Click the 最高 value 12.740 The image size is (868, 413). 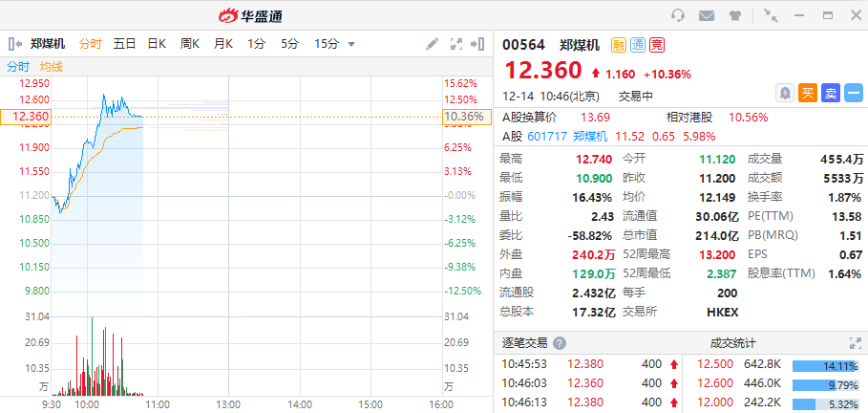[x=594, y=160]
